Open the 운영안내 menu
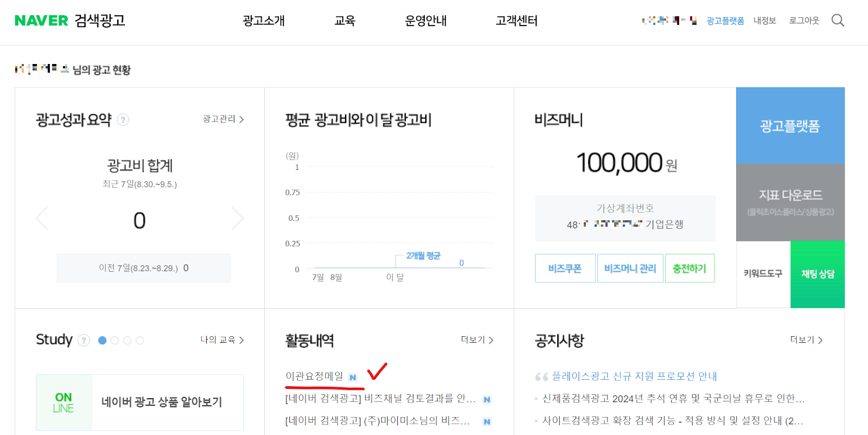Screen dimensions: 868x435 [x=426, y=21]
